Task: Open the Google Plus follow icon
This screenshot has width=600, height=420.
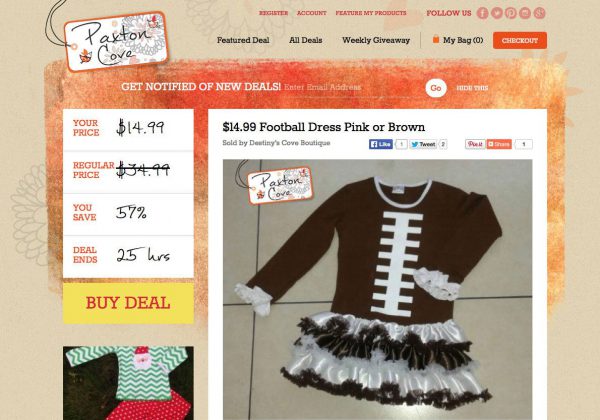Action: pyautogui.click(x=539, y=13)
